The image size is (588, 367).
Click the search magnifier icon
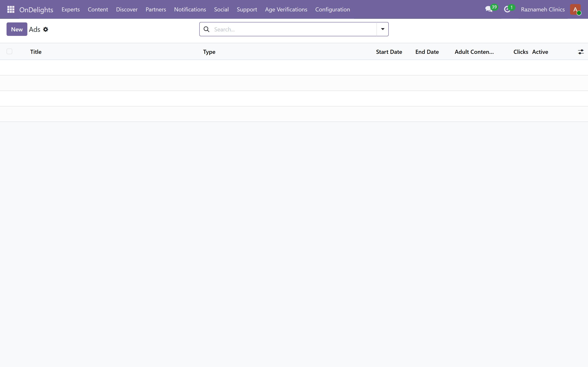click(x=207, y=29)
